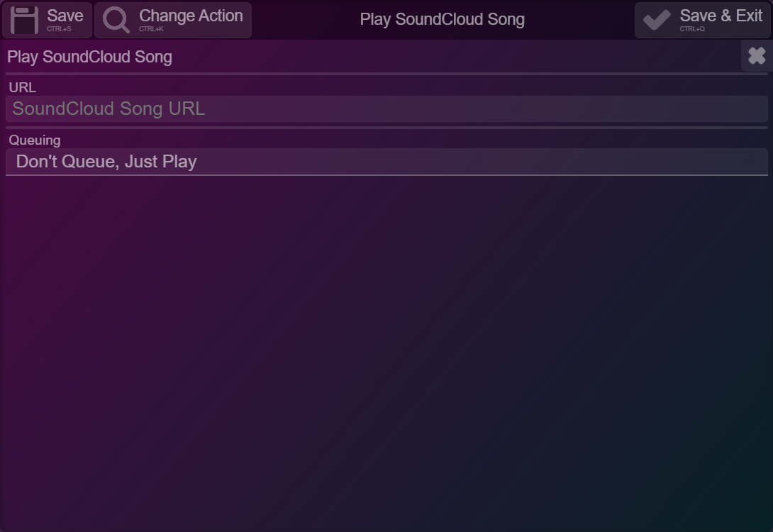Click the magnifying glass Change Action icon
This screenshot has height=532, width=773.
click(x=116, y=20)
